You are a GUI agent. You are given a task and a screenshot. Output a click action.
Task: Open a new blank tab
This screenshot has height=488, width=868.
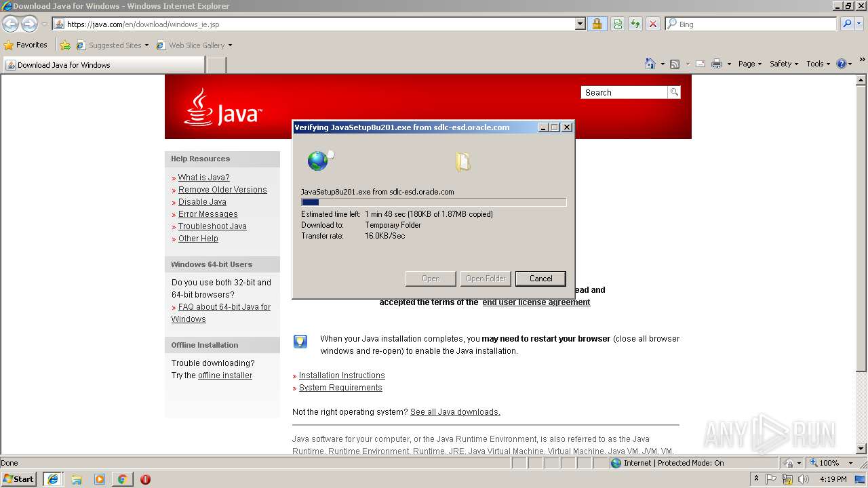tap(216, 65)
